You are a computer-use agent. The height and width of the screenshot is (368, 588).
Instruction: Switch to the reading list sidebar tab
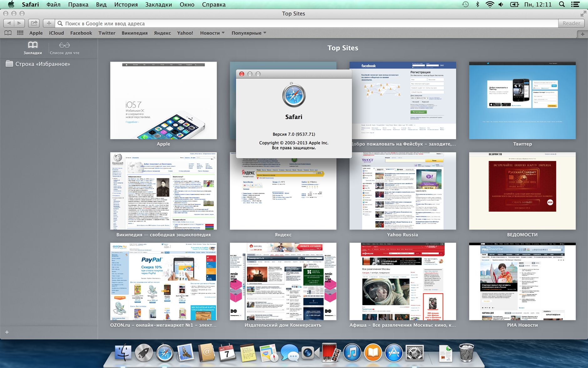click(x=64, y=48)
